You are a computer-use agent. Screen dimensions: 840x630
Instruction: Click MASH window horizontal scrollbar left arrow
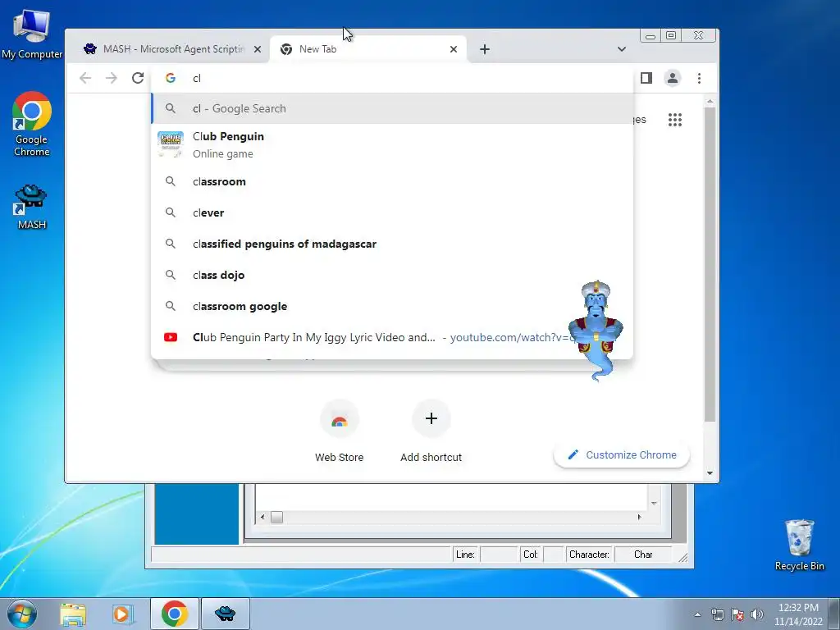(x=262, y=517)
